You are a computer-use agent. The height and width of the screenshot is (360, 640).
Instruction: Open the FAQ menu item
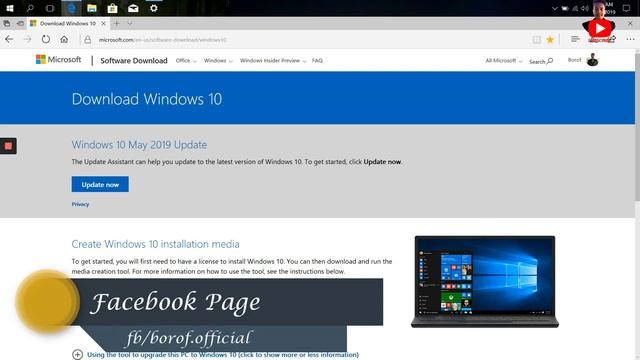[x=317, y=60]
